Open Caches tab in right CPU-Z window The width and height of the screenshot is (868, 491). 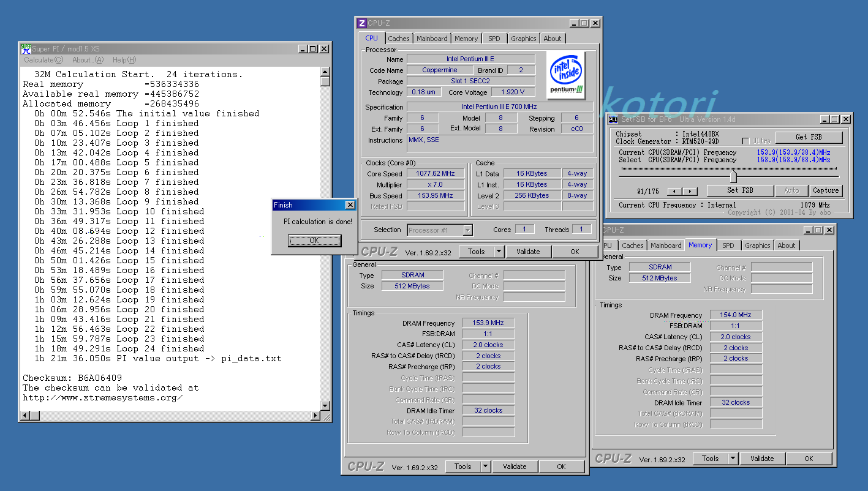click(x=633, y=245)
